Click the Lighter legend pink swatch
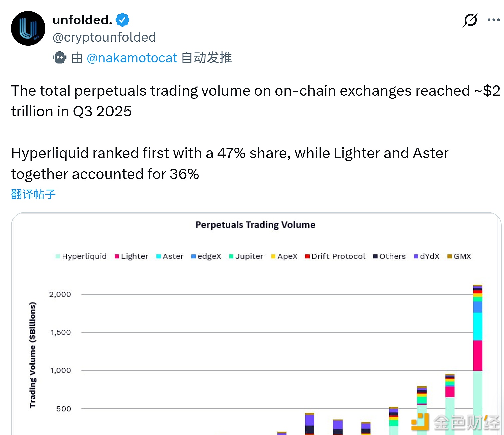 [x=117, y=256]
